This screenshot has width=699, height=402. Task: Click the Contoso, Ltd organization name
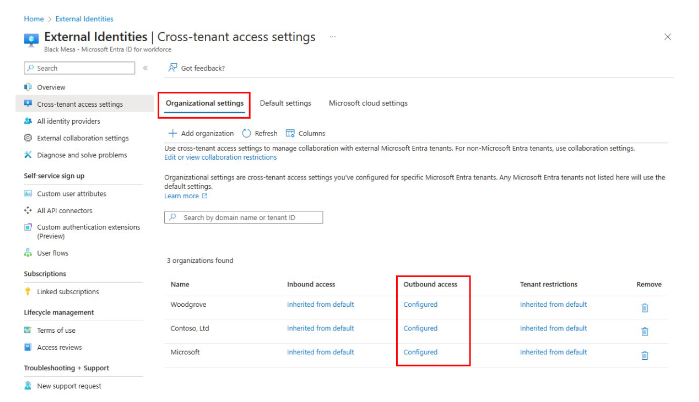(x=189, y=328)
